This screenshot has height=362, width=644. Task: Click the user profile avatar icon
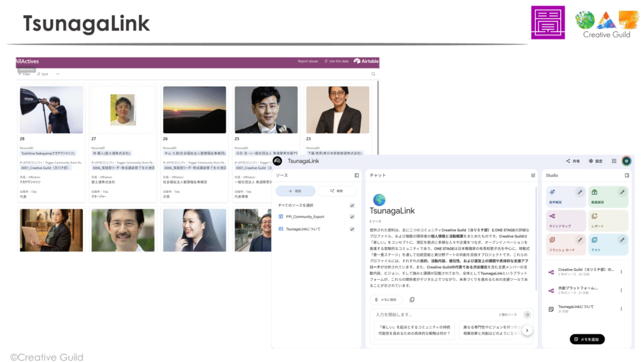(626, 161)
